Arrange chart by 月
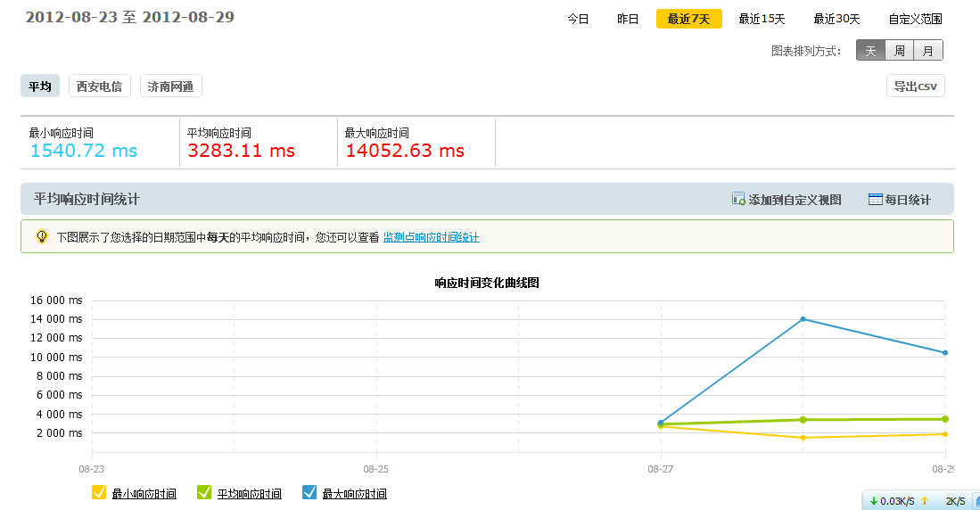 [x=928, y=51]
